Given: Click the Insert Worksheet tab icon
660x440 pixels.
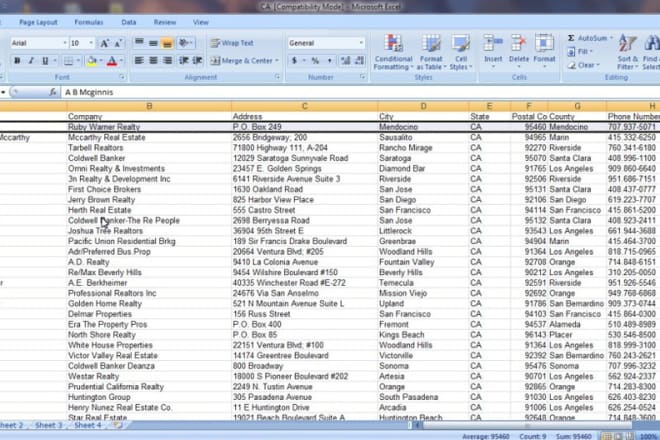Looking at the screenshot, I should coord(118,425).
